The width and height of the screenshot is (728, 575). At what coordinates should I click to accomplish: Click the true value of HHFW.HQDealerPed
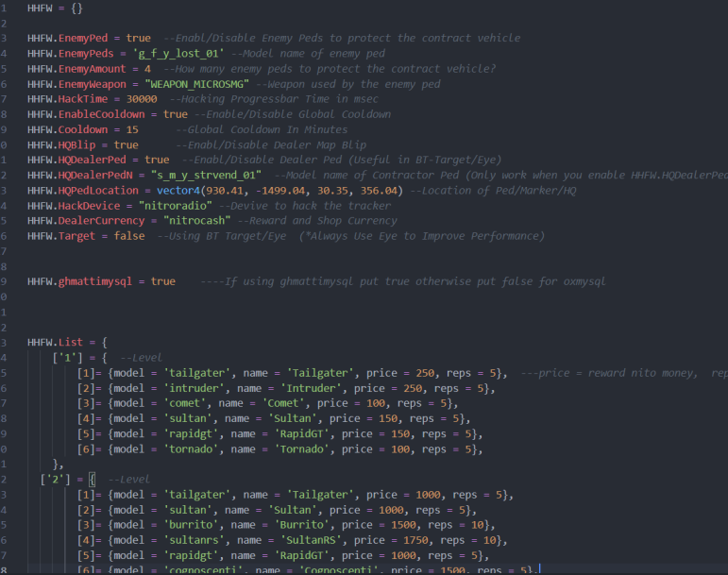click(157, 160)
